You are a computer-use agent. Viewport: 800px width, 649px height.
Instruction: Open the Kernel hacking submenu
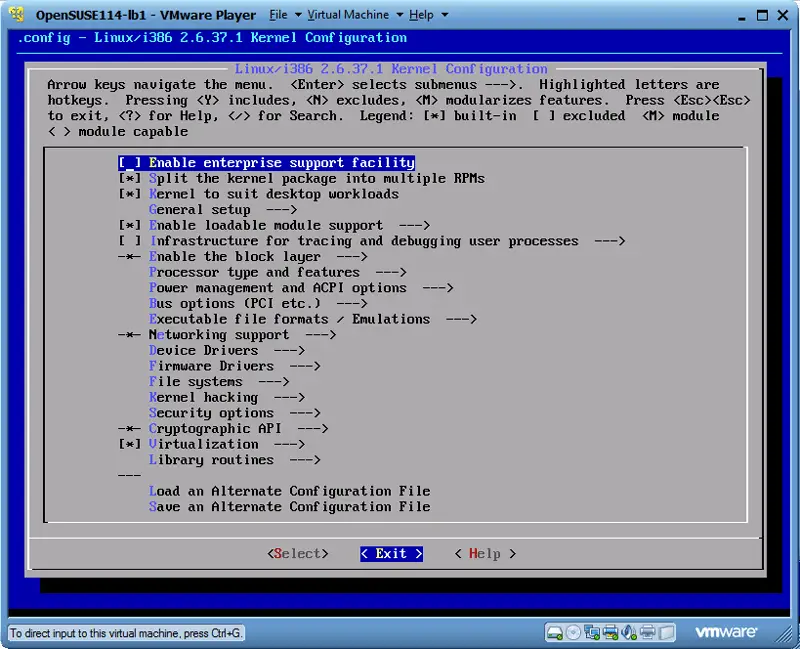click(x=227, y=397)
